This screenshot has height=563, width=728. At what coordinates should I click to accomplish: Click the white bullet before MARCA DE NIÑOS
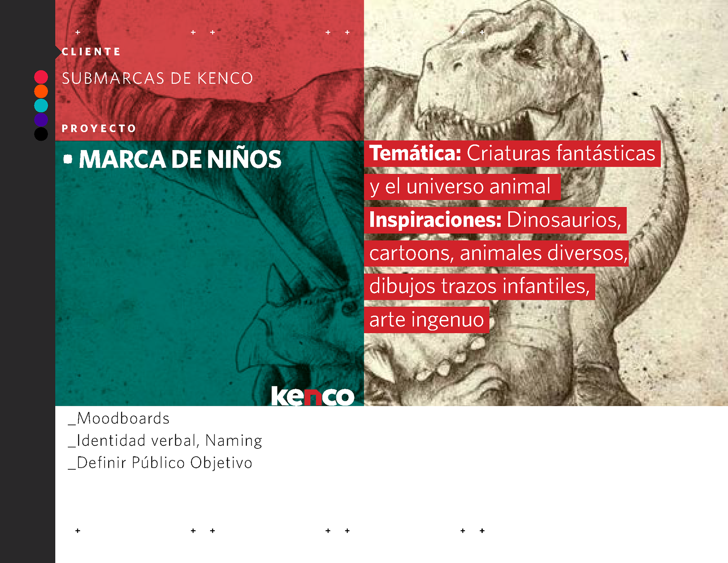click(68, 159)
